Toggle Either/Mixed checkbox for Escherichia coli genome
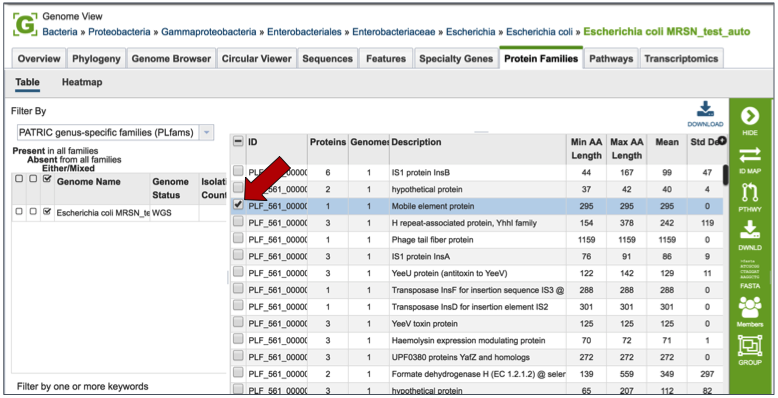This screenshot has width=778, height=398. [47, 212]
